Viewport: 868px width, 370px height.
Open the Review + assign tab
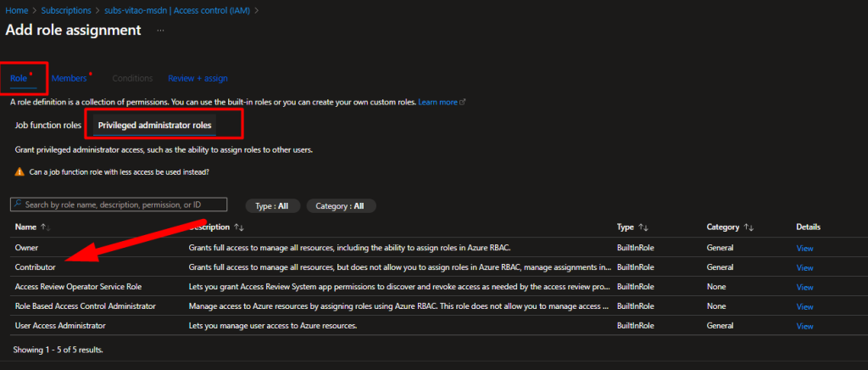pyautogui.click(x=198, y=78)
